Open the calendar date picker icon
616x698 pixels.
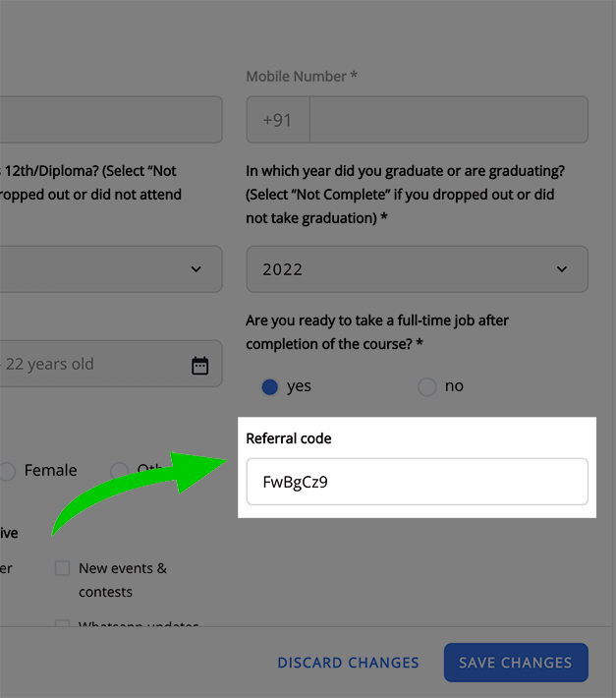tap(199, 365)
